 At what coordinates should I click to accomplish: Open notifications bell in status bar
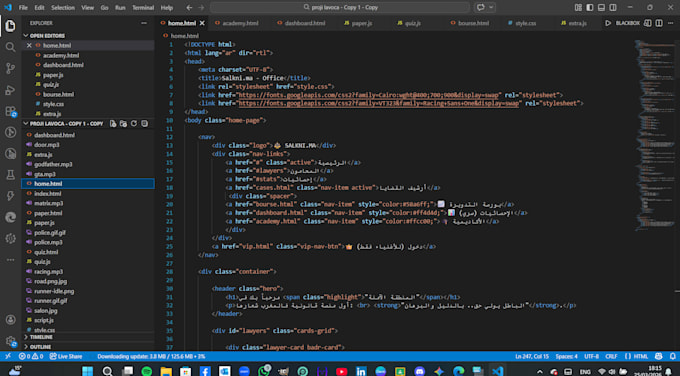click(x=673, y=356)
